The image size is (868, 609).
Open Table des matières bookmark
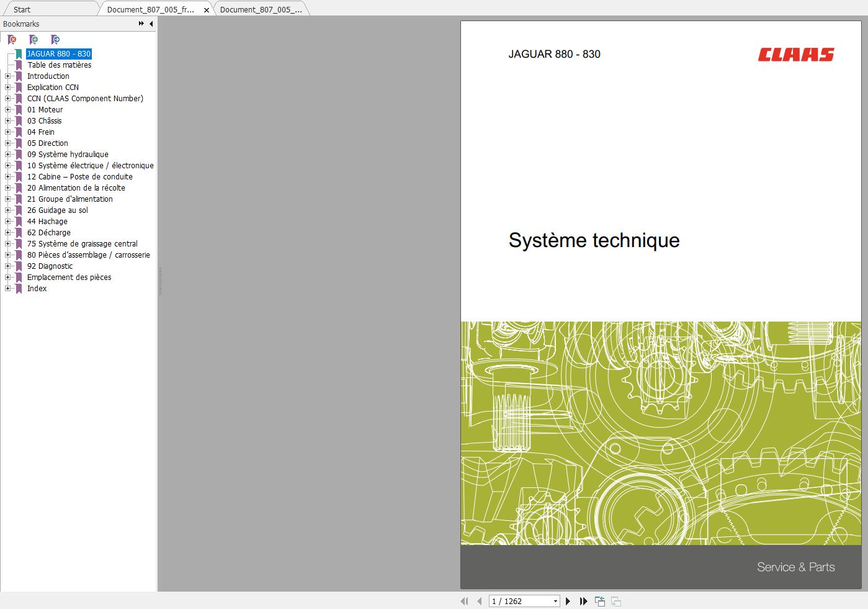[60, 65]
